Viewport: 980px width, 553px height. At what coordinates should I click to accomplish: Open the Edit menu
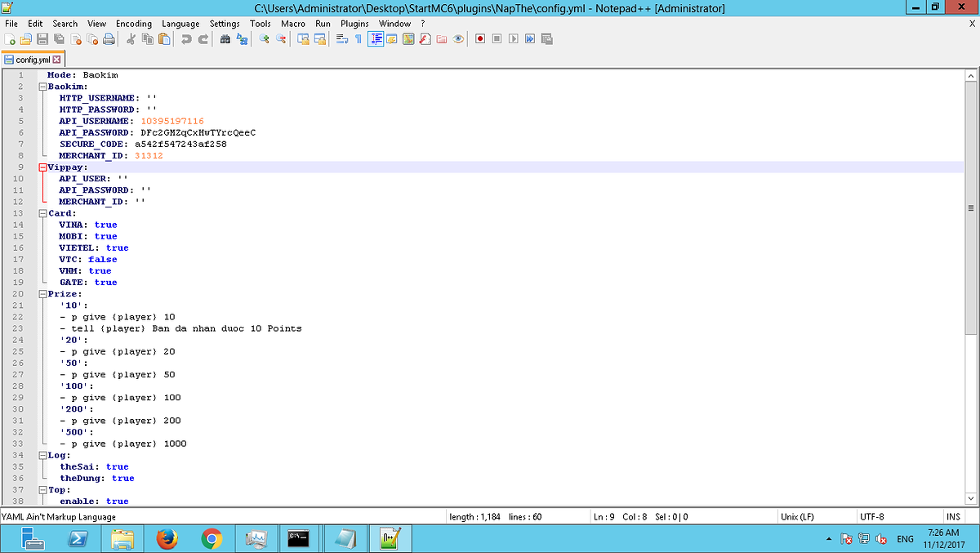click(35, 24)
